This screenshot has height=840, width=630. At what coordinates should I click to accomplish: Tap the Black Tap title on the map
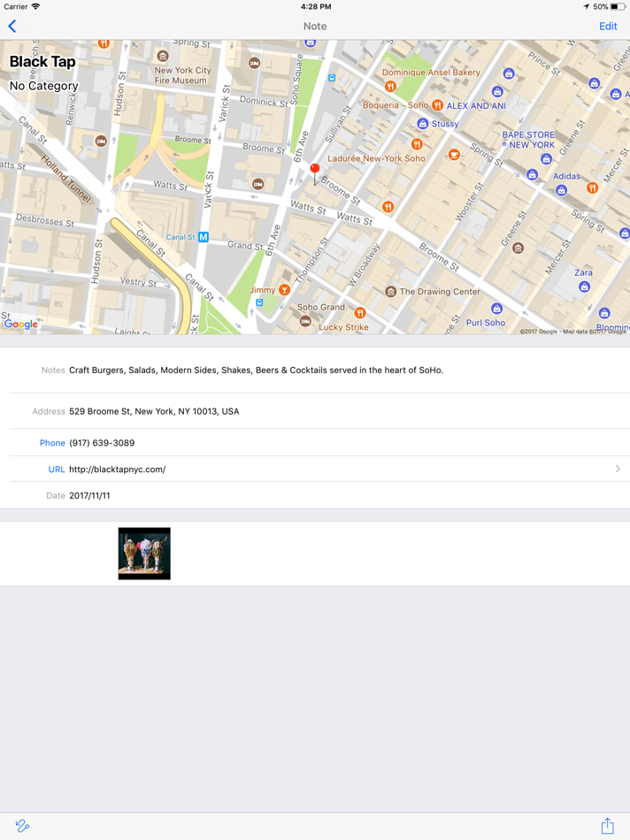click(x=42, y=62)
